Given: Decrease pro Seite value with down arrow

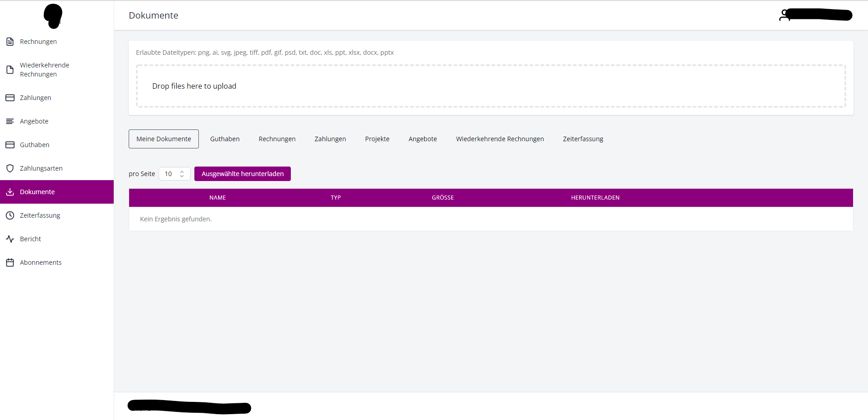Looking at the screenshot, I should click(182, 176).
